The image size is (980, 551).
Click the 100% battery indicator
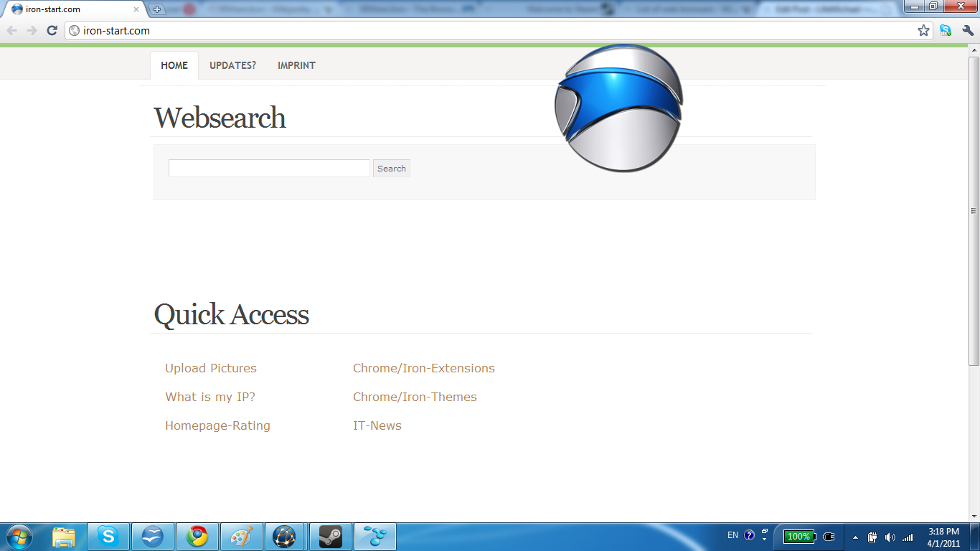[x=798, y=536]
